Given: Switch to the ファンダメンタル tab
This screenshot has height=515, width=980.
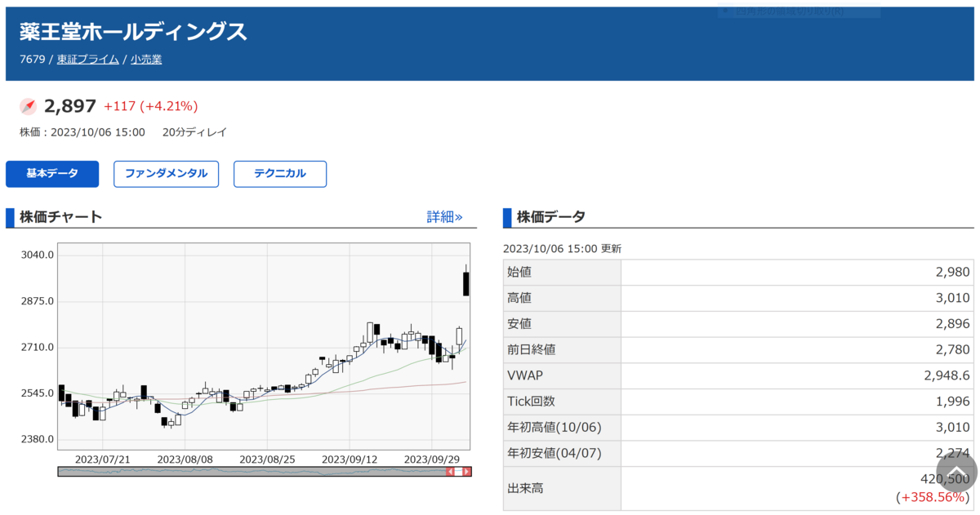Looking at the screenshot, I should coord(167,174).
